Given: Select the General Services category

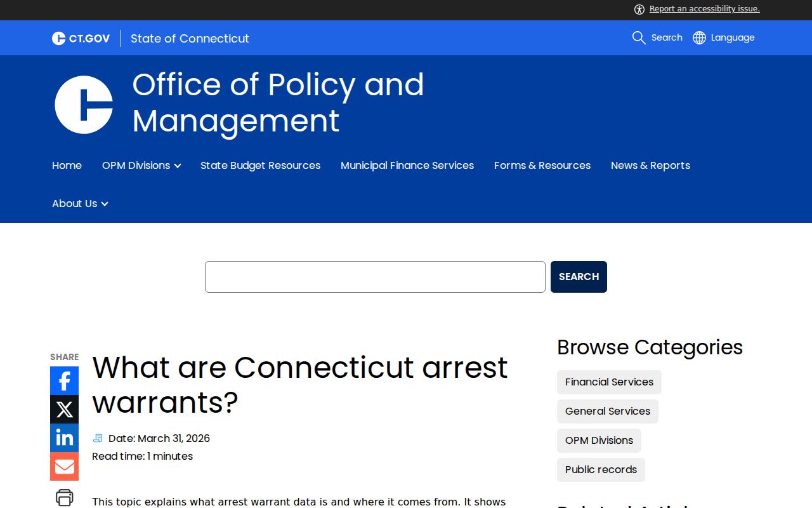Looking at the screenshot, I should (608, 411).
